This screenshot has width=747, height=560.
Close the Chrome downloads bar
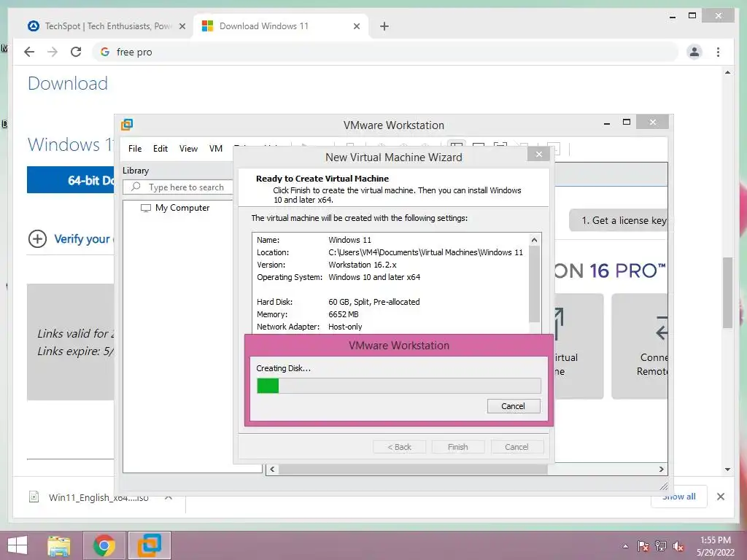(x=720, y=497)
